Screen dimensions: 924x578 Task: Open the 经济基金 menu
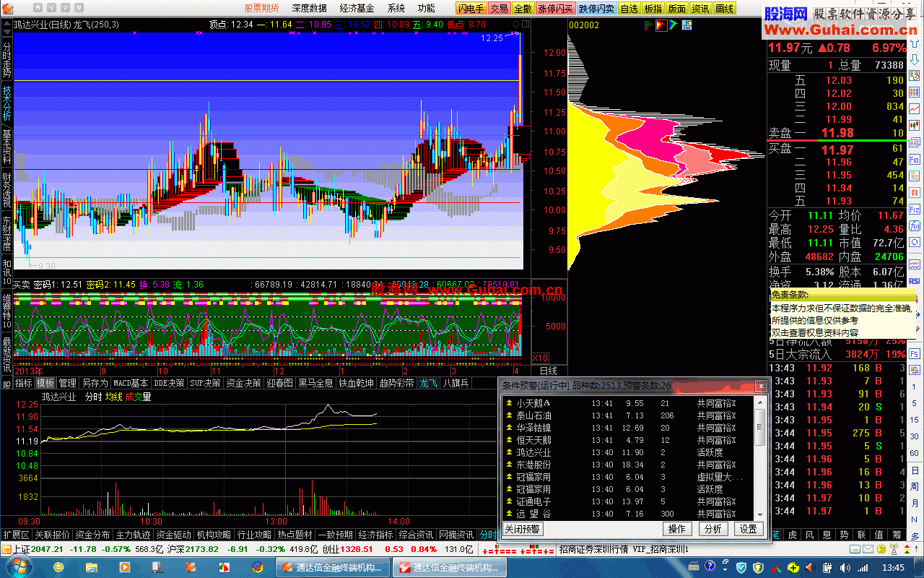[x=357, y=9]
